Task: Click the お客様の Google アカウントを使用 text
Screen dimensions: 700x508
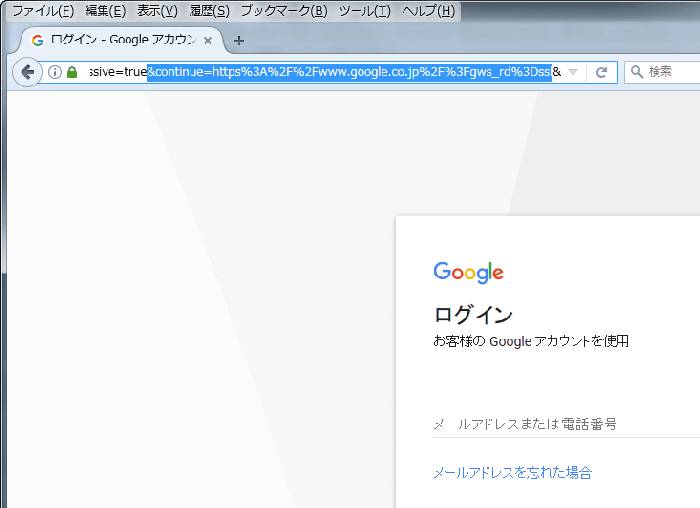Action: point(531,341)
